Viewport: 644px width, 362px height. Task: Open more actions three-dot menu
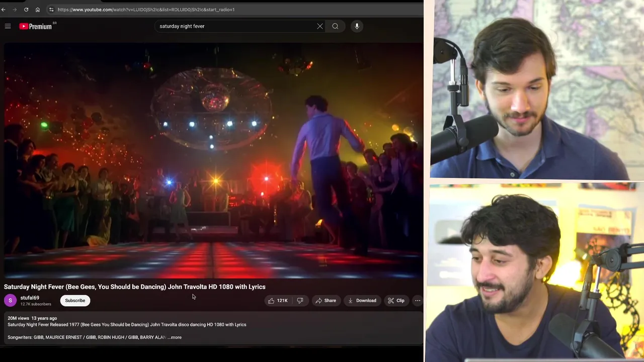pos(418,301)
